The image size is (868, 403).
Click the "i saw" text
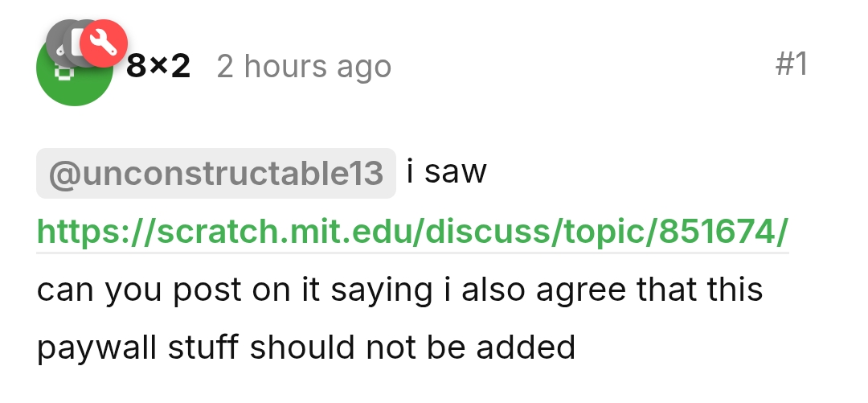pos(447,171)
